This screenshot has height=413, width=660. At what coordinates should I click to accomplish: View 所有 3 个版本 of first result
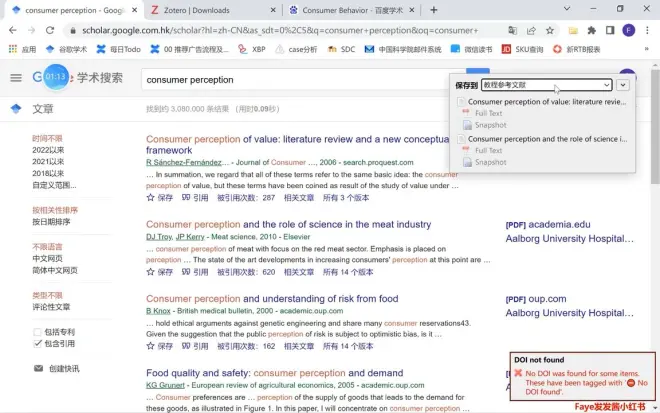pos(346,198)
